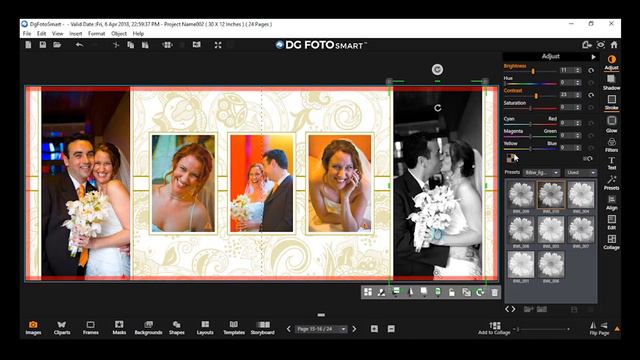The height and width of the screenshot is (360, 640).
Task: Open the Collage panel
Action: tap(611, 242)
